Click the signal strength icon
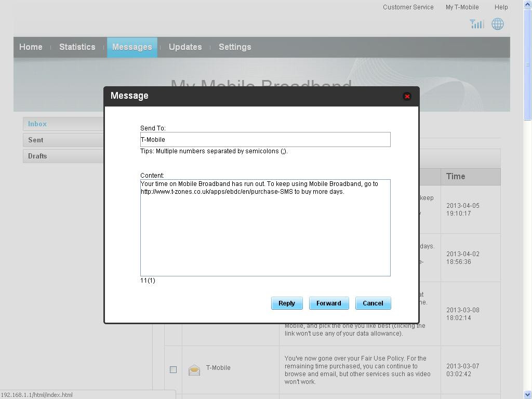Viewport: 532px width, 399px height. coord(477,24)
